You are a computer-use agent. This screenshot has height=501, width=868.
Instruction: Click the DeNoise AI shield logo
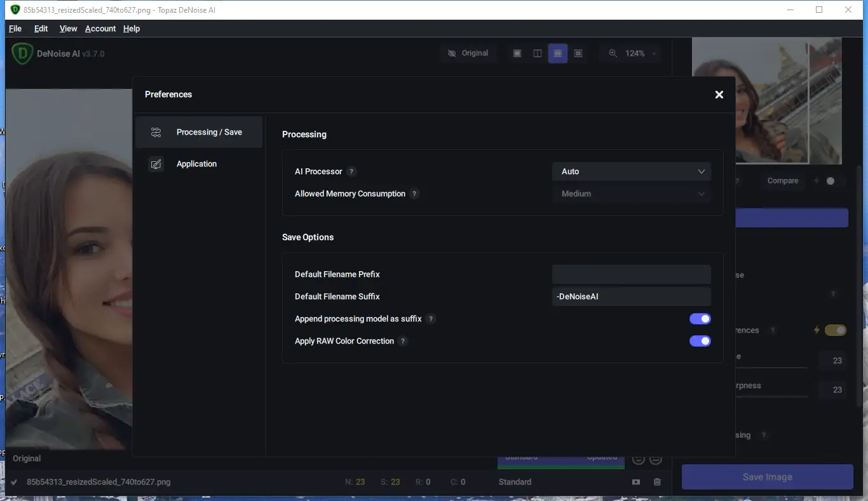pyautogui.click(x=22, y=53)
